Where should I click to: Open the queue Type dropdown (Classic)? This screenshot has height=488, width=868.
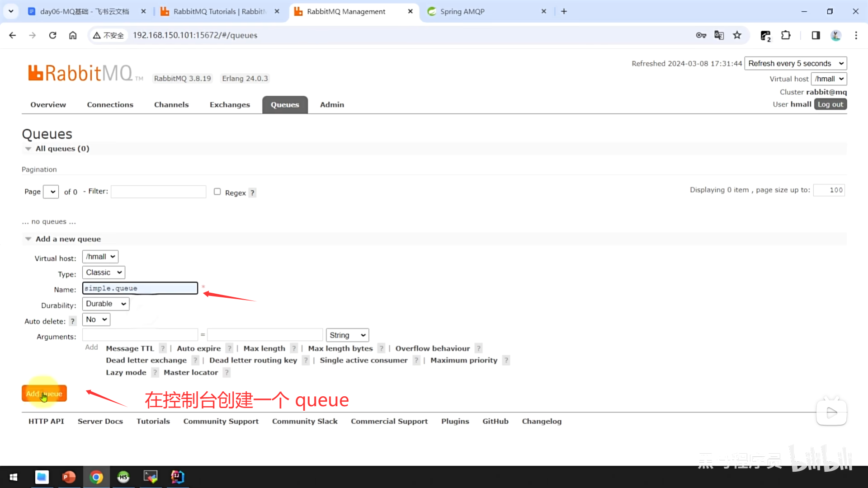coord(104,272)
